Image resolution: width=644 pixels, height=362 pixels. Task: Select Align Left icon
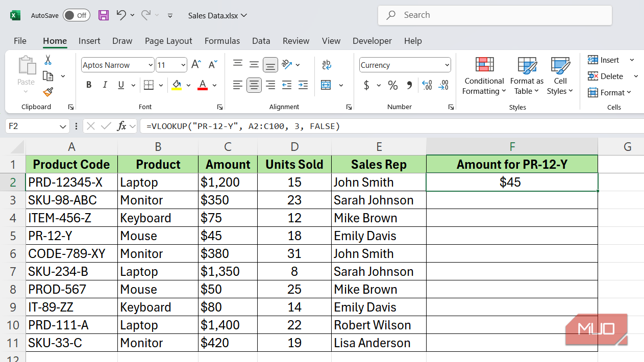[x=237, y=85]
